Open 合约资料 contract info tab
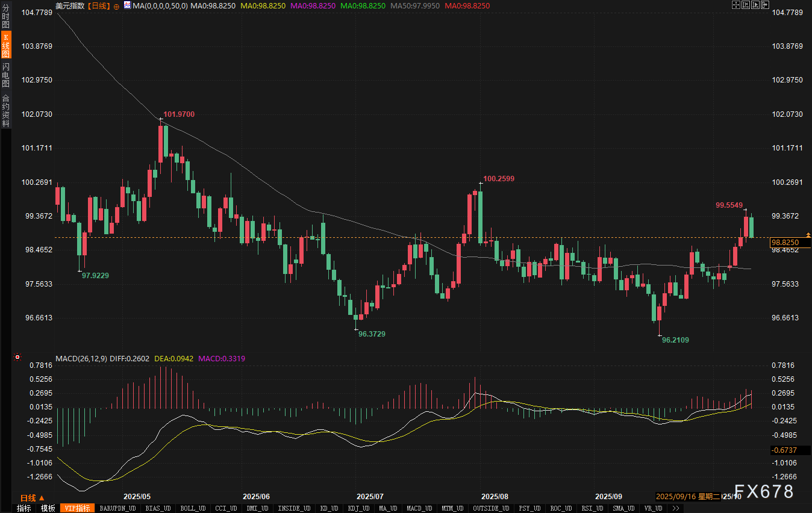The image size is (812, 513). 5,110
